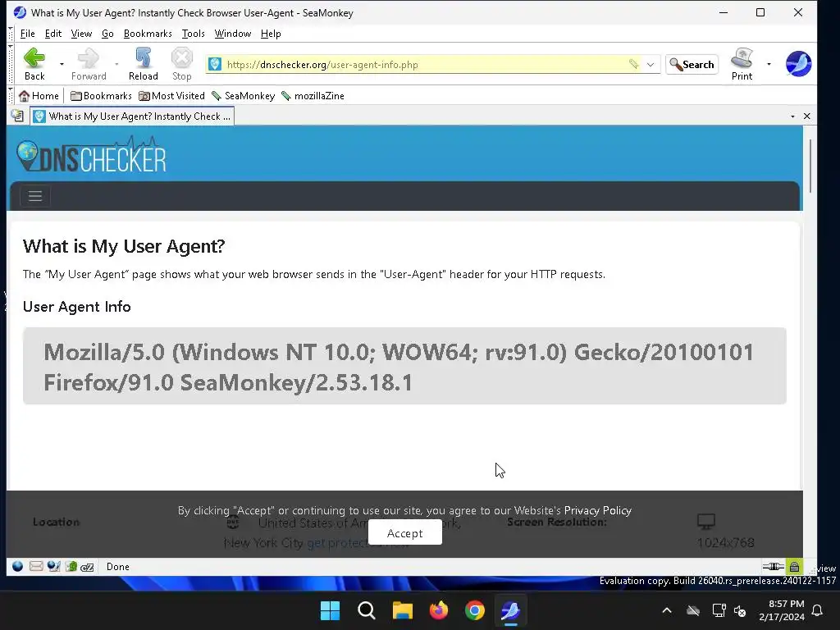The height and width of the screenshot is (630, 840).
Task: Launch Chrome from the taskbar
Action: tap(475, 610)
